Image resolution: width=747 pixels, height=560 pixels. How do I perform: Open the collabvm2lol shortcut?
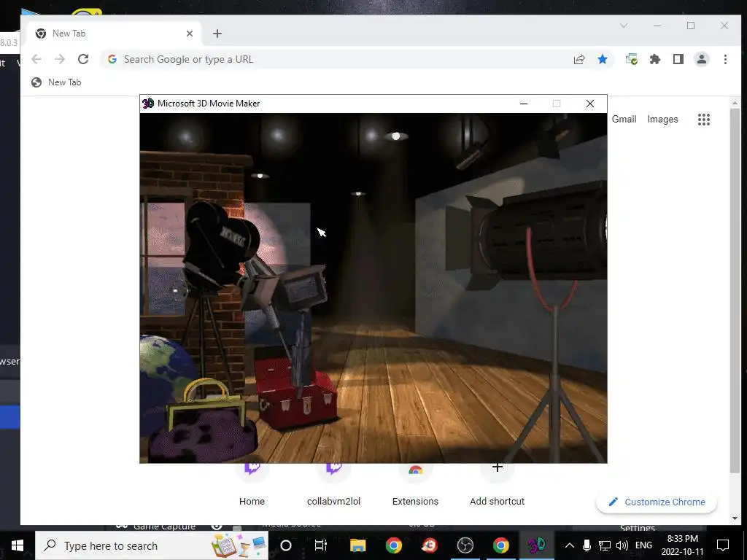click(x=333, y=486)
